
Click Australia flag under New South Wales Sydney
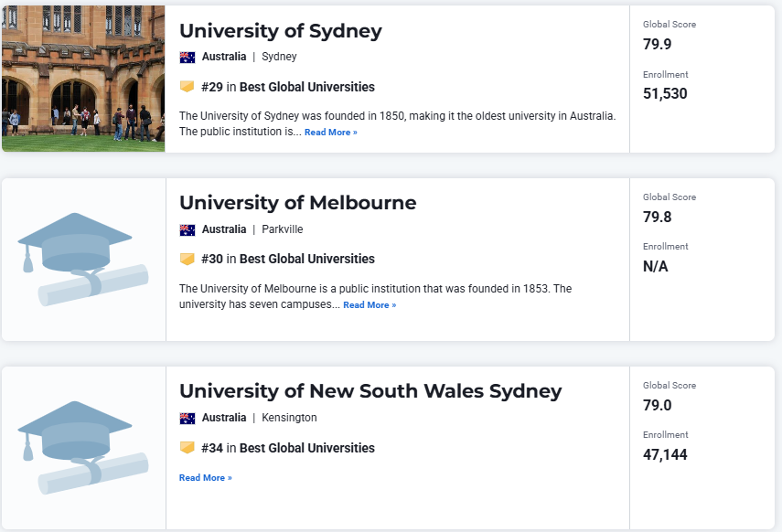tap(187, 418)
